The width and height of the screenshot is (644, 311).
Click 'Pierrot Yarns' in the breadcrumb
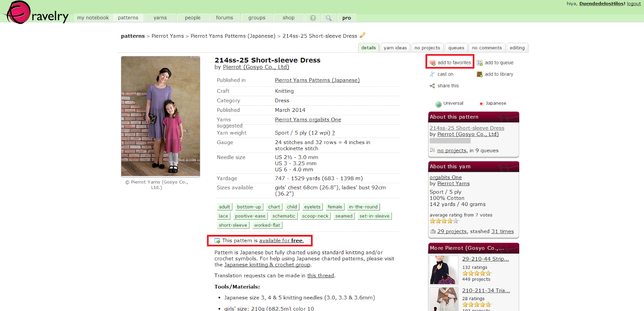[167, 36]
